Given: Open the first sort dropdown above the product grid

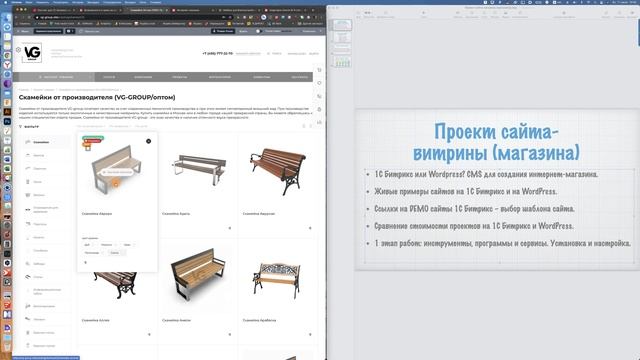Looking at the screenshot, I should 91,127.
